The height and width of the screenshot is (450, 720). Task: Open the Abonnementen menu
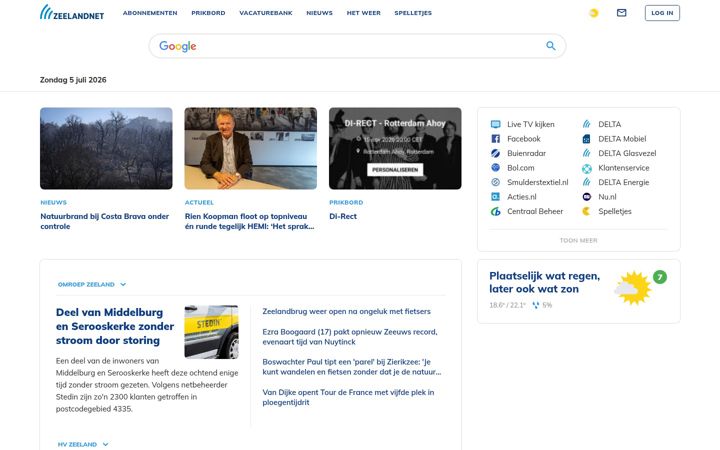(150, 13)
